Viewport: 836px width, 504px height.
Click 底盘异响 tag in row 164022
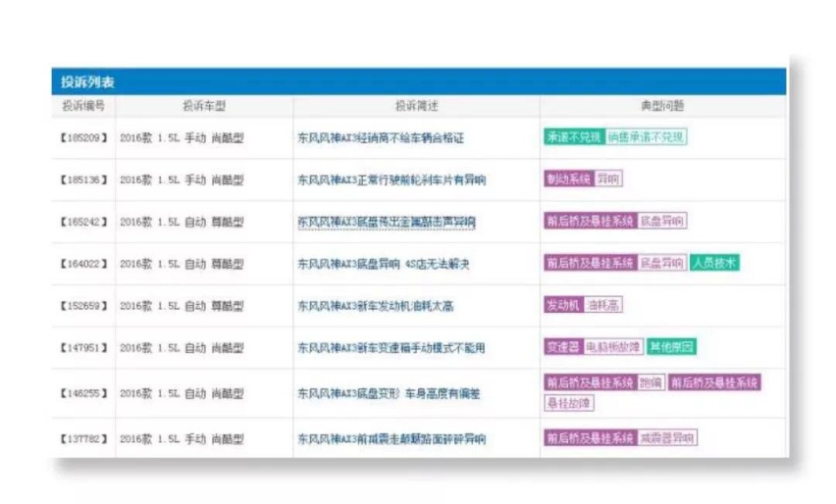tap(661, 263)
